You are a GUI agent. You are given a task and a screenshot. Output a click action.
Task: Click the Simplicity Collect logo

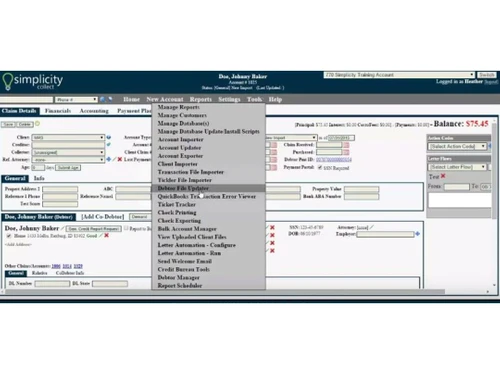(x=32, y=81)
